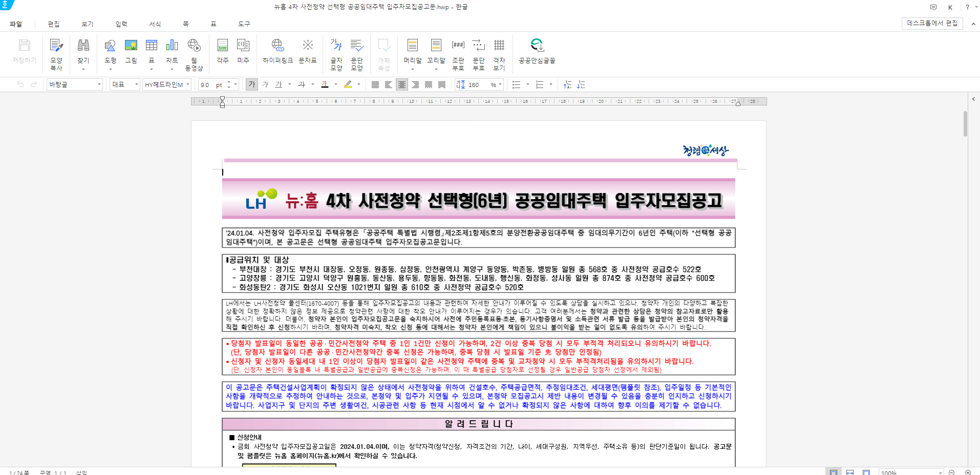Increase line spacing icon
980x475 pixels.
pos(581,84)
